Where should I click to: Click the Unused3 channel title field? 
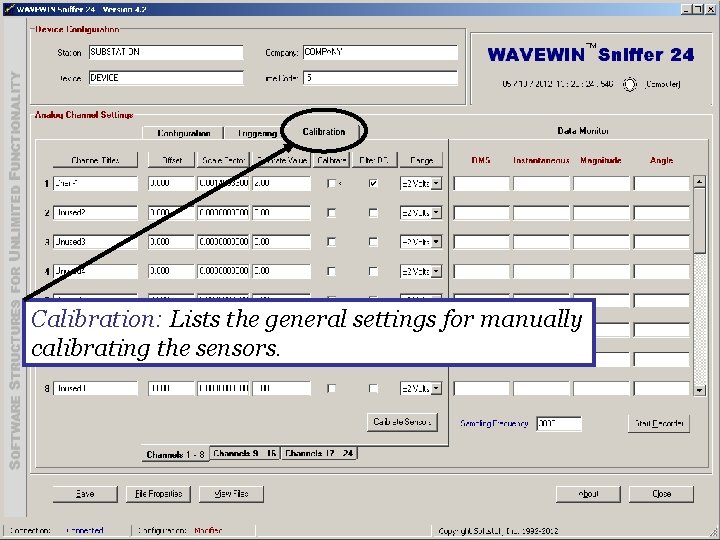[95, 242]
